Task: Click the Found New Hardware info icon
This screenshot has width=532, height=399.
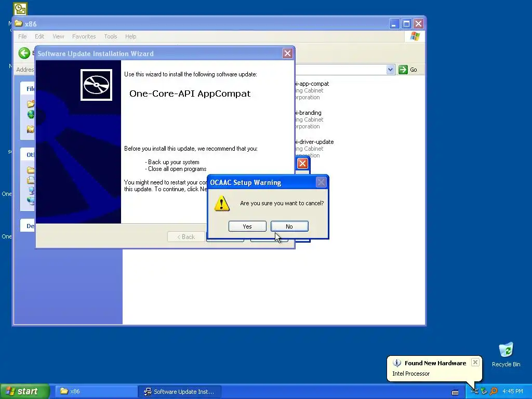Action: pos(397,363)
